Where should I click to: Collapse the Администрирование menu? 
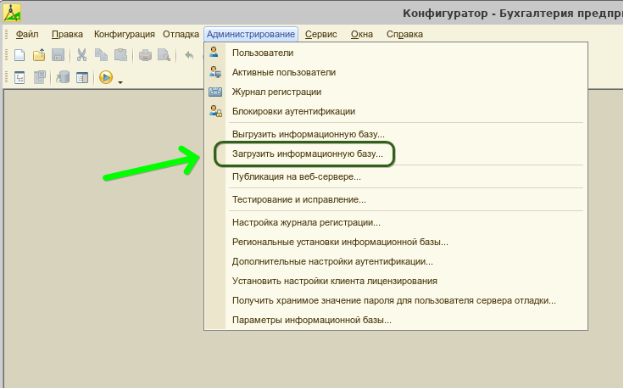[x=251, y=34]
